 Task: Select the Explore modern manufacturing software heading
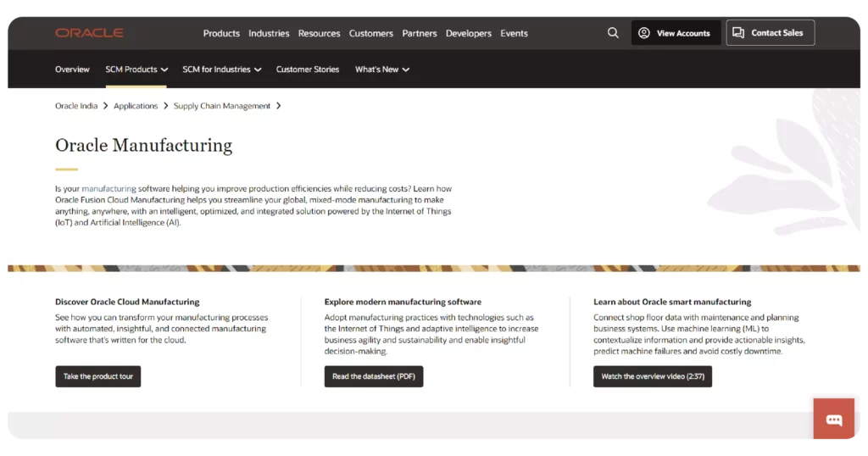[x=403, y=302]
